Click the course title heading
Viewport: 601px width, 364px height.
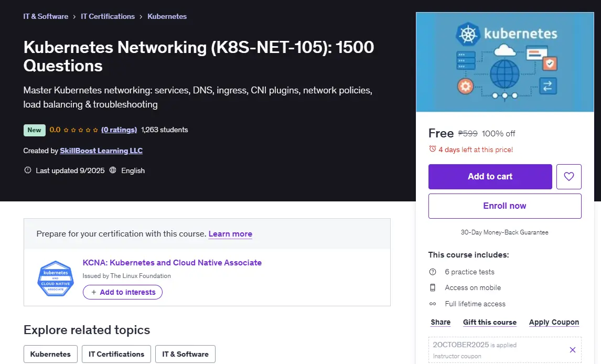199,56
